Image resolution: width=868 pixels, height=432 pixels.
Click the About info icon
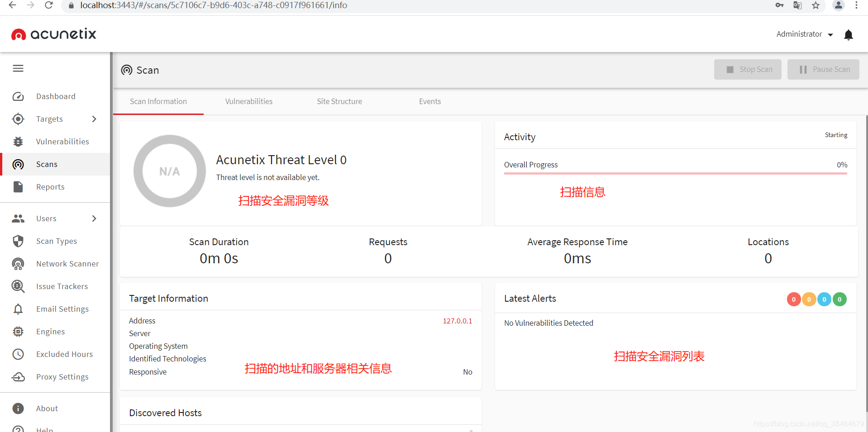click(18, 408)
